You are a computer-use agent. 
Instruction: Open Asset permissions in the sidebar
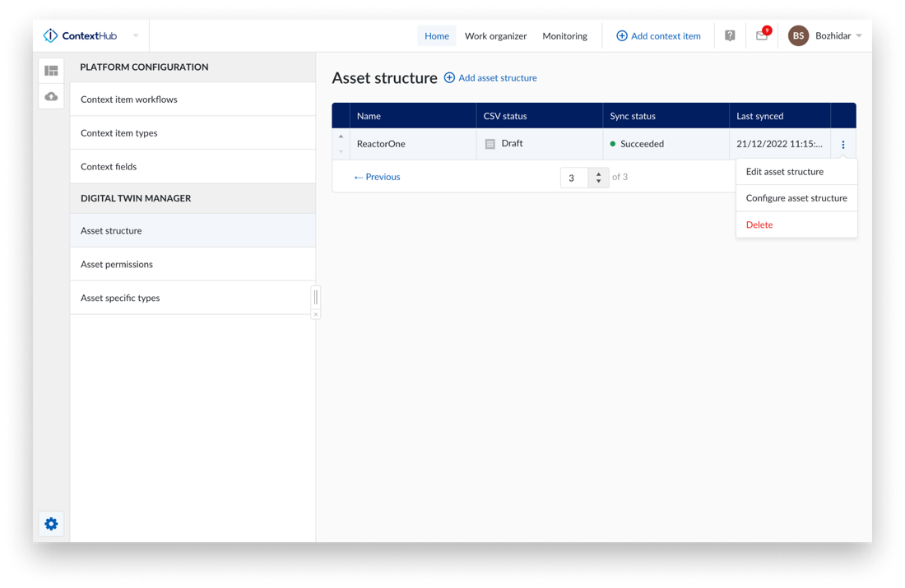[117, 264]
